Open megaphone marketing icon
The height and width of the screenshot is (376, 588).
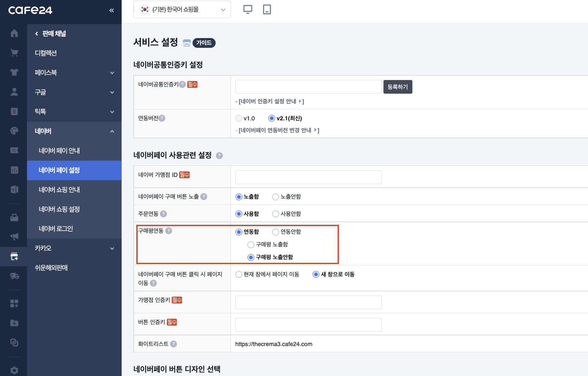coord(14,237)
